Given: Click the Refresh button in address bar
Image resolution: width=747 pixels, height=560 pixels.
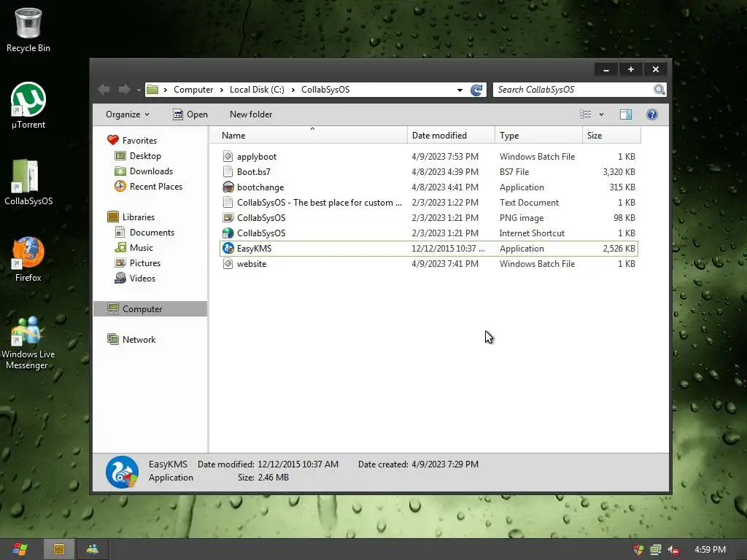Looking at the screenshot, I should pos(476,90).
